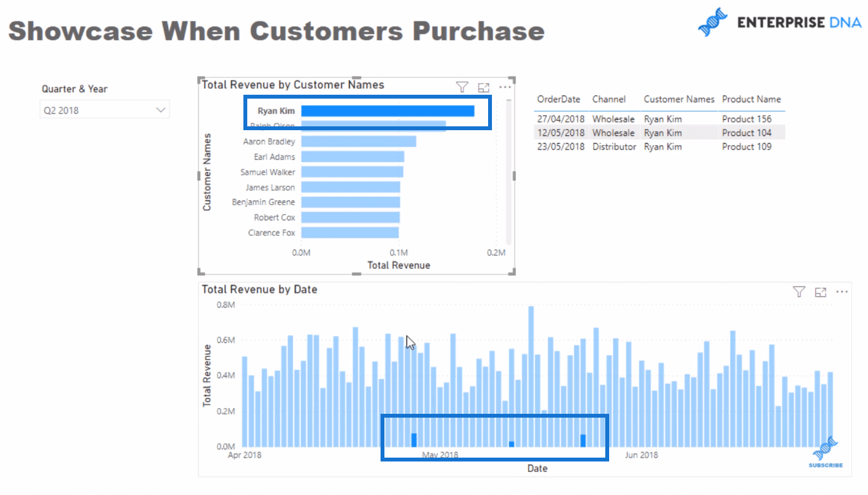Viewport: 868px width, 495px height.
Task: Click the Distributor channel cell
Action: [614, 147]
